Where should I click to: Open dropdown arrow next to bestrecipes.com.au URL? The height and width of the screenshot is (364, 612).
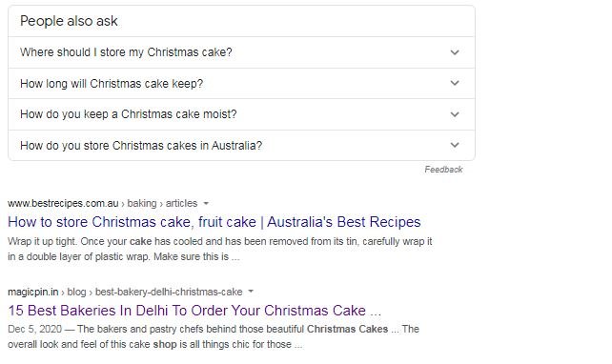point(206,203)
